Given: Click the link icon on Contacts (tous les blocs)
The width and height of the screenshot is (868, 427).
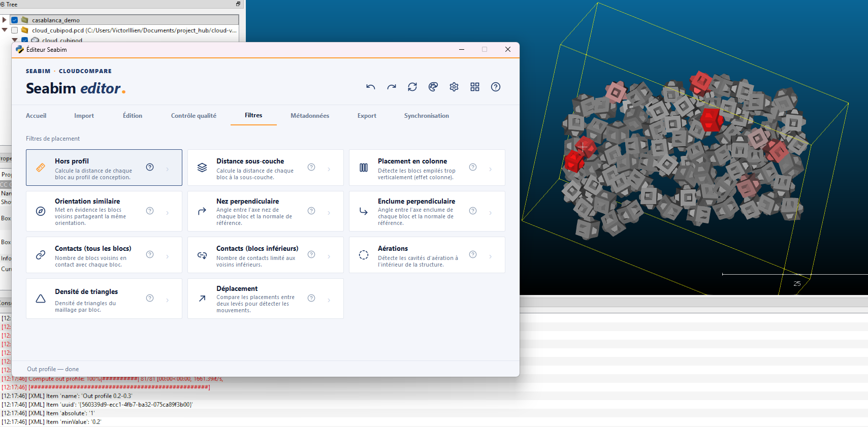Looking at the screenshot, I should click(x=41, y=255).
